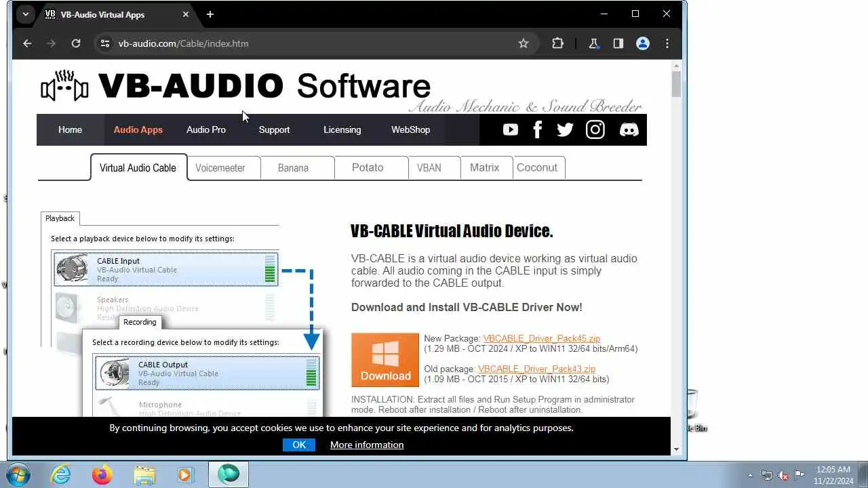This screenshot has width=868, height=488.
Task: Select the active browser taskbar button
Action: click(229, 474)
